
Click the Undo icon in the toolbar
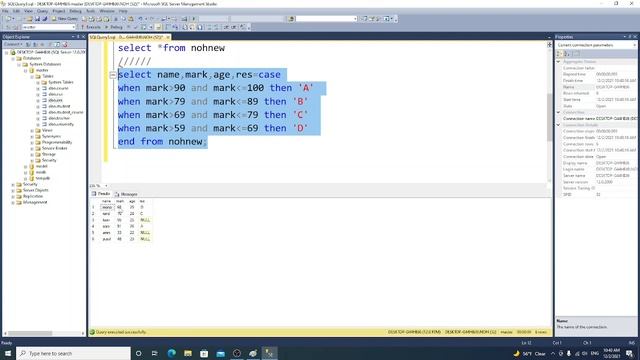tap(140, 19)
